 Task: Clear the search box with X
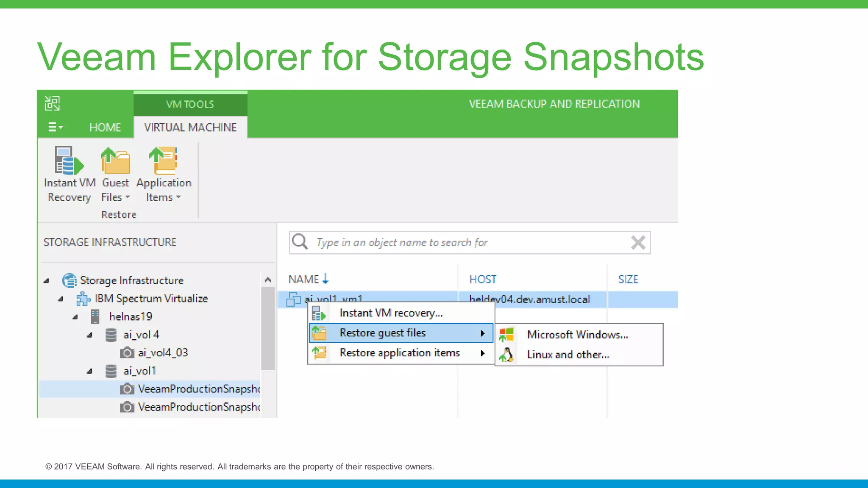(638, 243)
